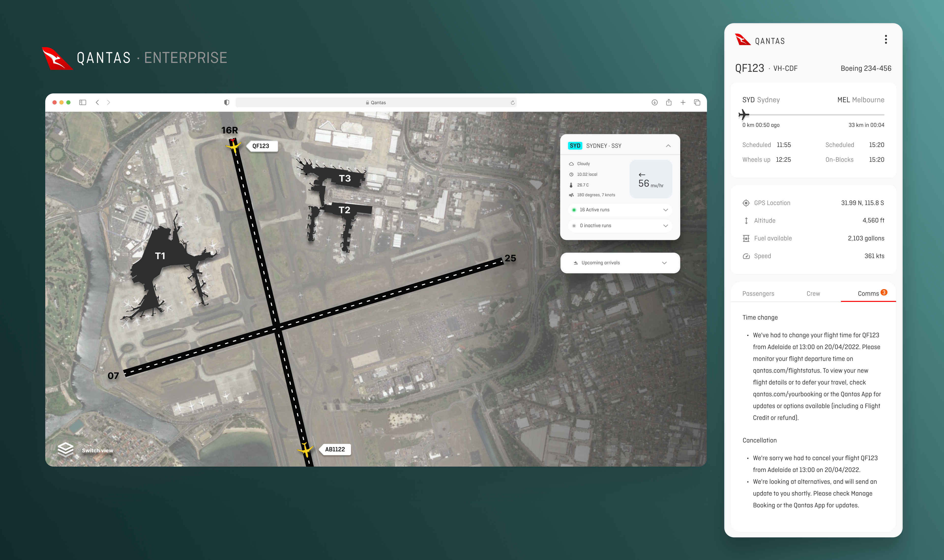The height and width of the screenshot is (560, 944).
Task: Click the Fuel available icon
Action: click(746, 238)
